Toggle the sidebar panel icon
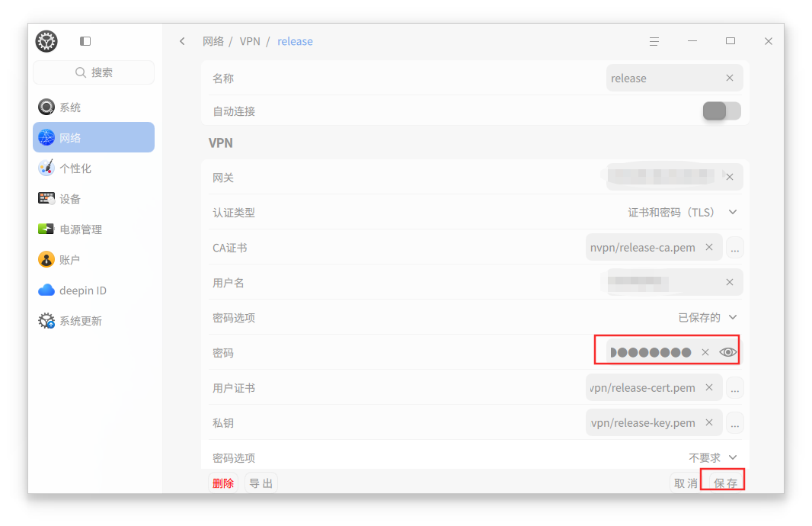 click(x=85, y=41)
